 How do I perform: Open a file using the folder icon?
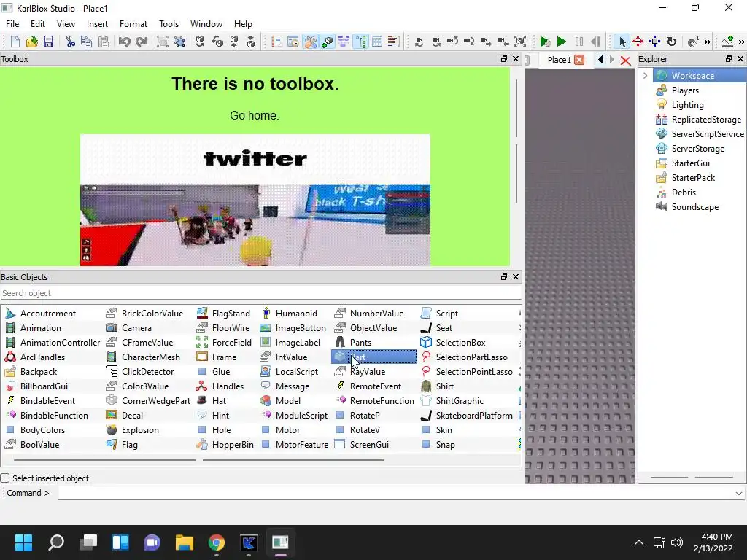31,42
